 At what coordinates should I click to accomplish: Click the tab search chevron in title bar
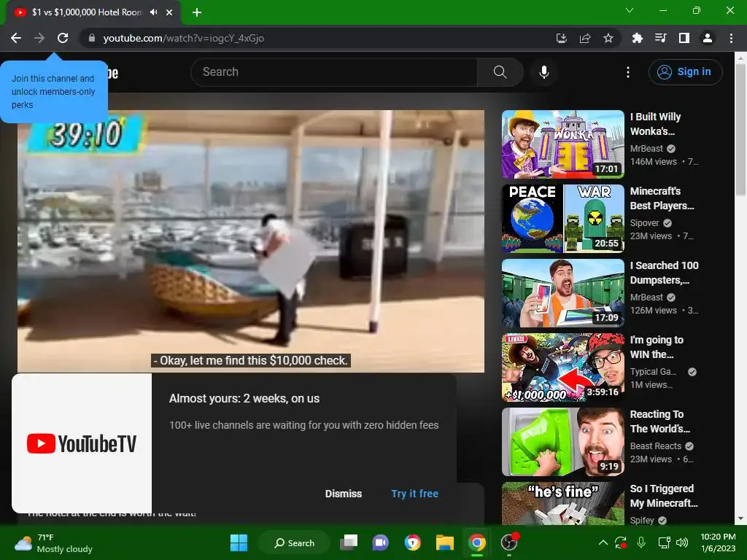coord(630,10)
